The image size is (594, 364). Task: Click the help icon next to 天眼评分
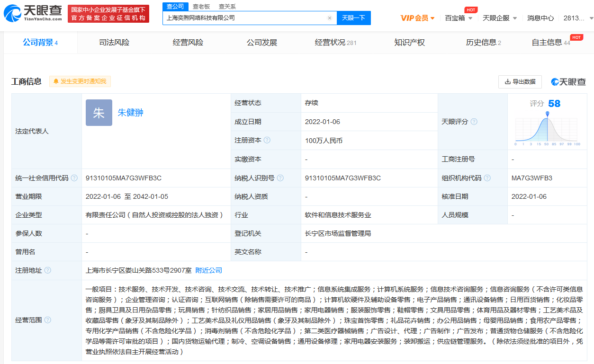click(x=474, y=122)
